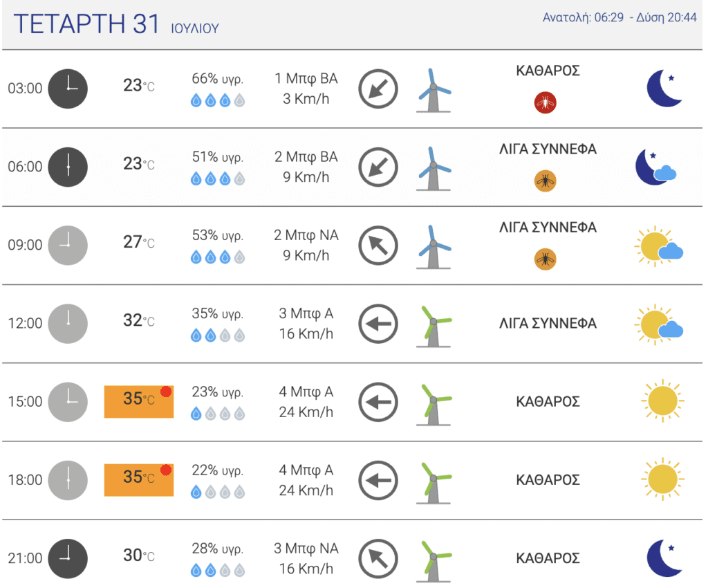Select the full sun icon at 15:00
The height and width of the screenshot is (588, 708).
tap(662, 401)
